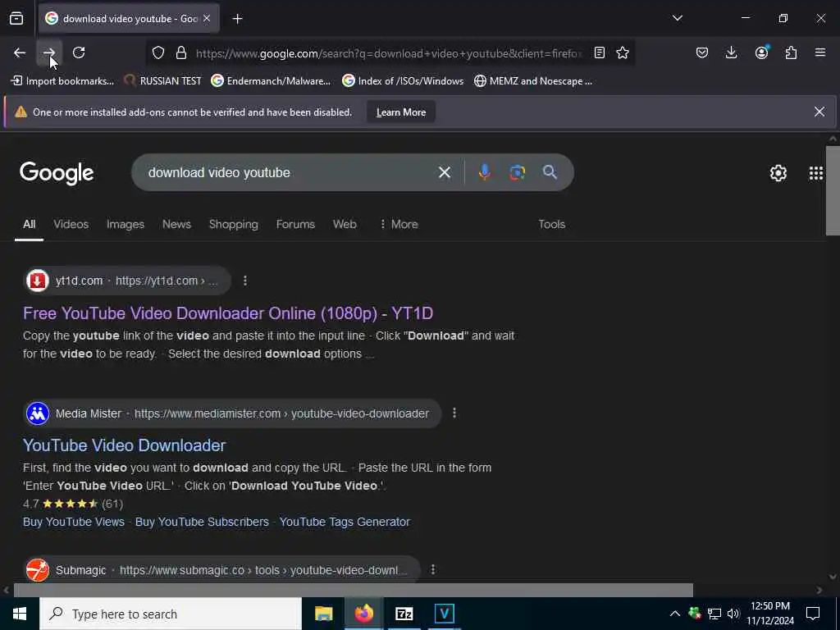Select the All results tab
Screen dimensions: 840x630
click(29, 225)
